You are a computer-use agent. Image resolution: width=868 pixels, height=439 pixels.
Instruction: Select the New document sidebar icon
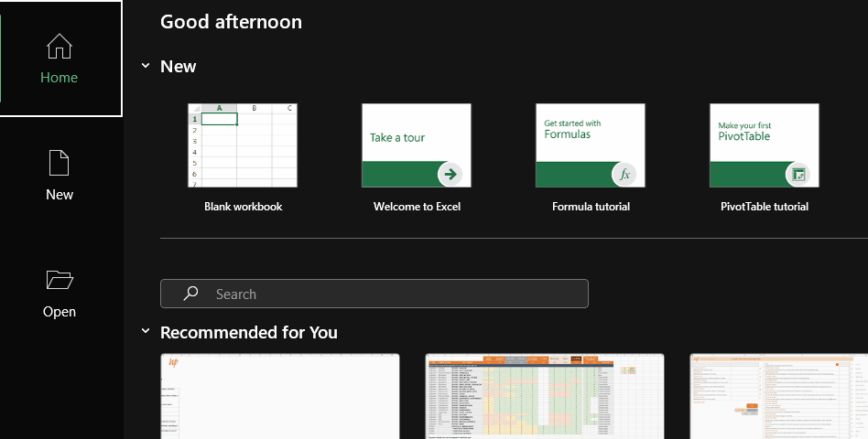click(x=60, y=164)
